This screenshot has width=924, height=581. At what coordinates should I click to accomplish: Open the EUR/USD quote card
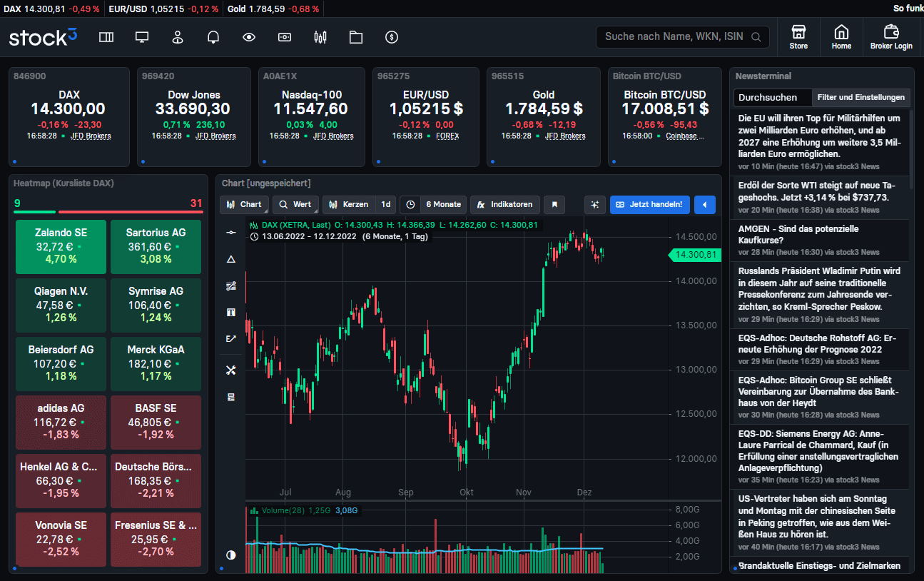tap(426, 117)
